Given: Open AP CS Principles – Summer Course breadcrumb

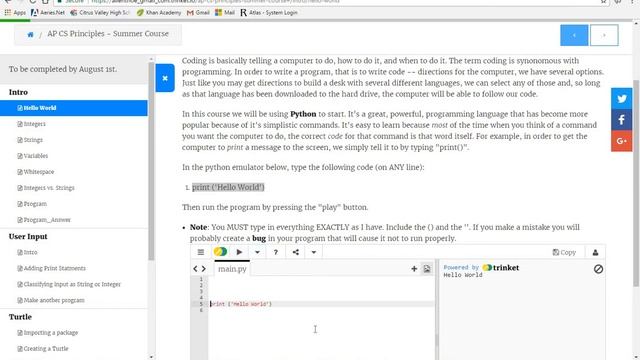Looking at the screenshot, I should point(108,34).
